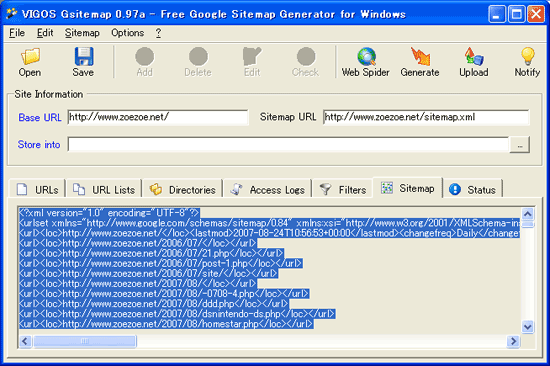
Task: Click the xml version declaration line
Action: click(x=109, y=213)
